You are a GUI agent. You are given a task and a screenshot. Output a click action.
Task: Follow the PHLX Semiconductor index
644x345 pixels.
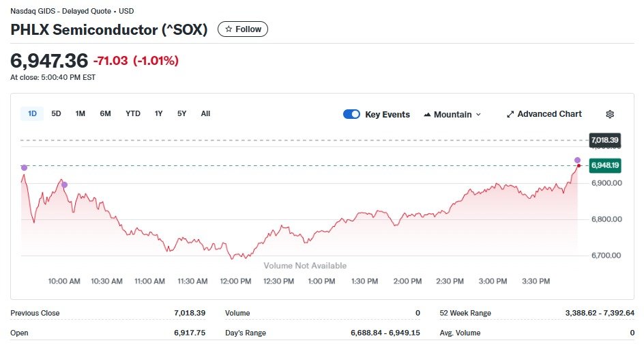243,29
